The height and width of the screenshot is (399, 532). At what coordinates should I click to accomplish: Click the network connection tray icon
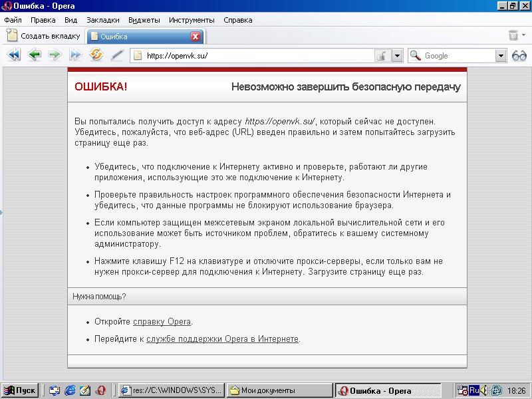pyautogui.click(x=497, y=390)
